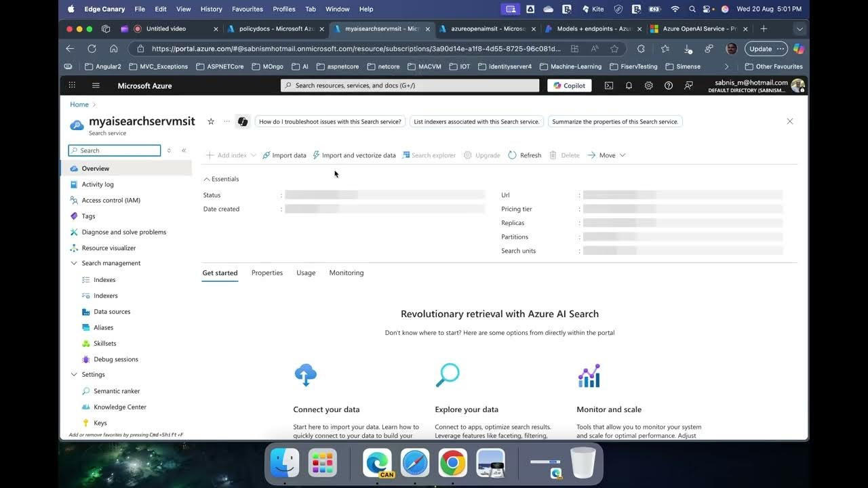Open the macOS History menu
Screen dimensions: 868x488
coord(211,9)
